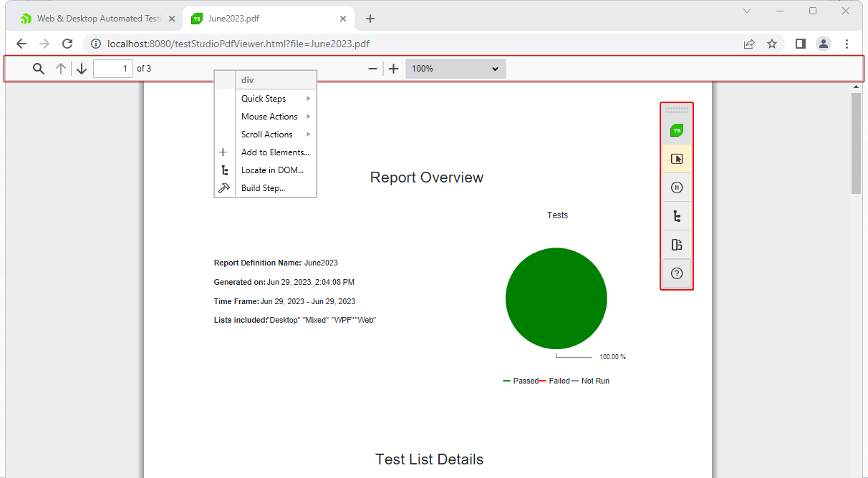This screenshot has height=478, width=868.
Task: Click the Failed legend label
Action: tap(559, 381)
